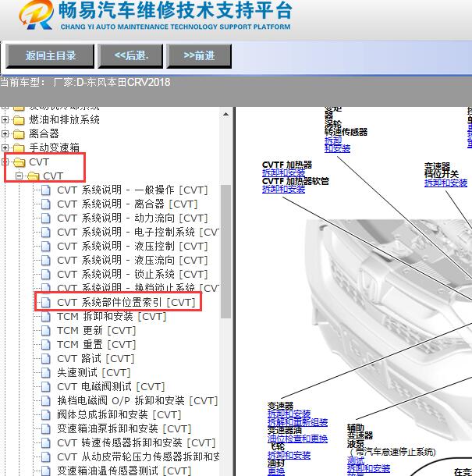The image size is (472, 476).
Task: Open CVT 路试 document icon
Action: [46, 358]
